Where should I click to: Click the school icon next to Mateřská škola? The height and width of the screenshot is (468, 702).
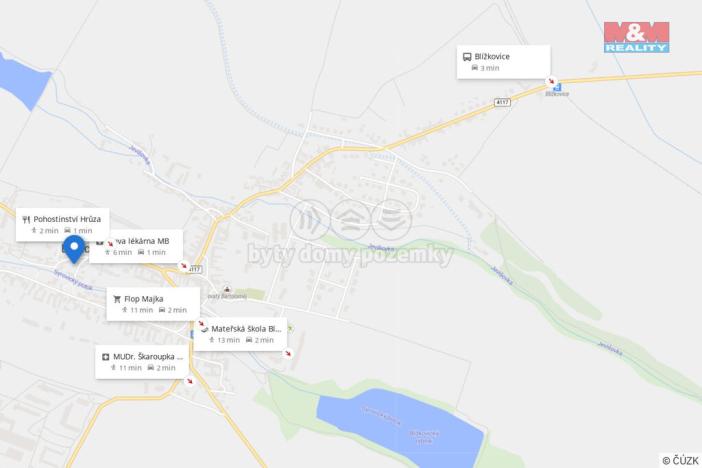coord(205,329)
